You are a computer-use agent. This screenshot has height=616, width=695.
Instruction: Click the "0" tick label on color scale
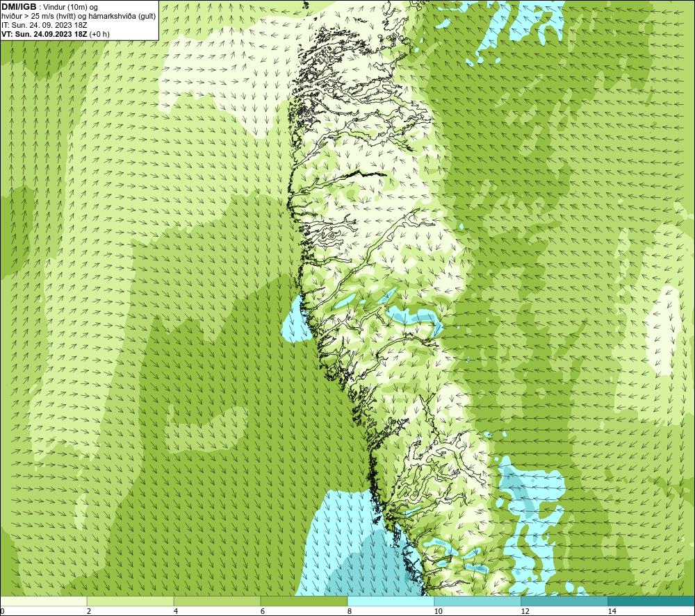pyautogui.click(x=2, y=611)
